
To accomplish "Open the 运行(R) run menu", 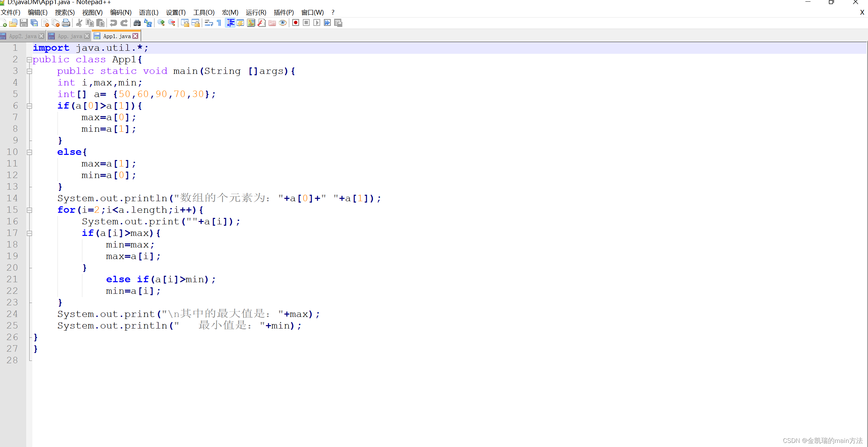I will [x=256, y=12].
